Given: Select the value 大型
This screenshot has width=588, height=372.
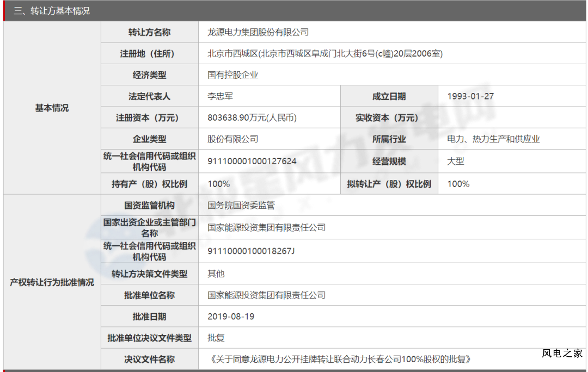Looking at the screenshot, I should 456,161.
